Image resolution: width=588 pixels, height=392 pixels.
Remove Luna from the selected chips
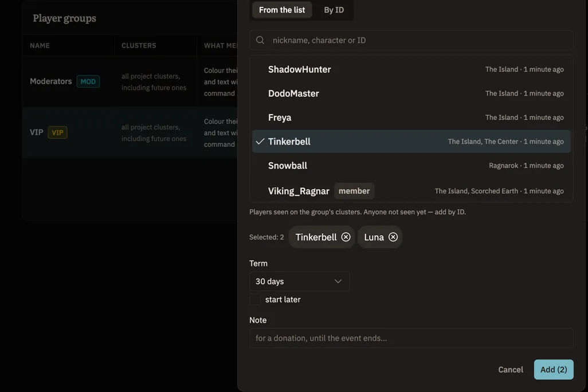pyautogui.click(x=393, y=237)
